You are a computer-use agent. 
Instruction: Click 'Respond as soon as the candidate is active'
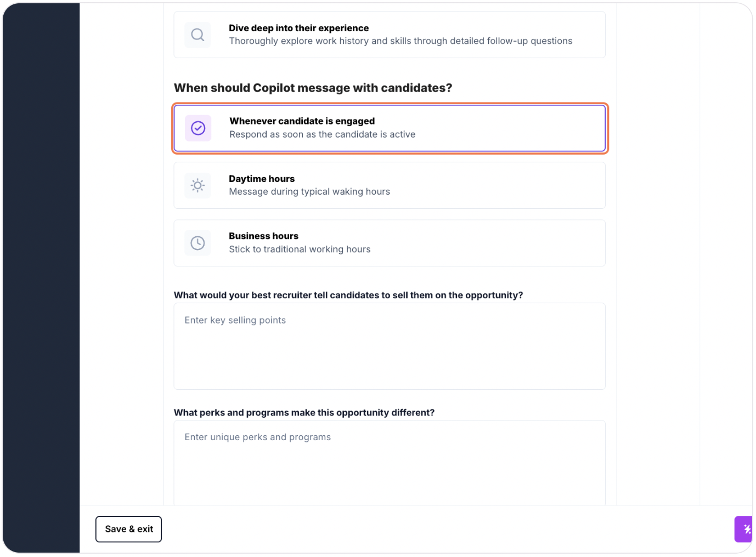(x=322, y=134)
